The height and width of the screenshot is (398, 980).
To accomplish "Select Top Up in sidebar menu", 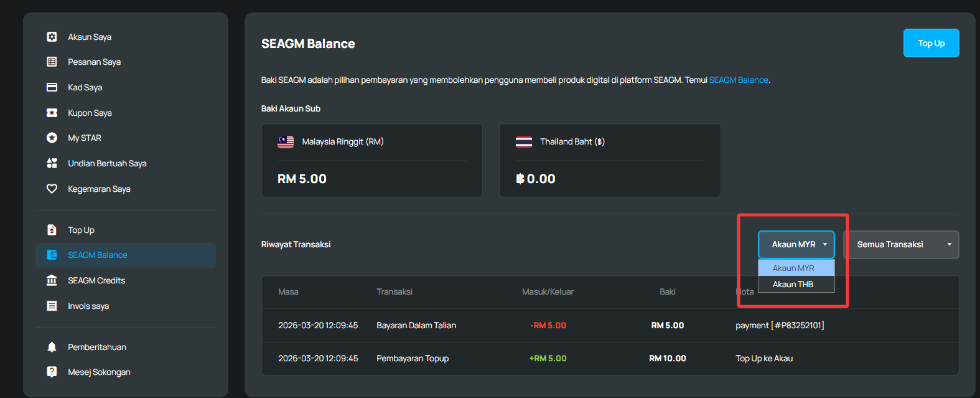I will pyautogui.click(x=126, y=230).
